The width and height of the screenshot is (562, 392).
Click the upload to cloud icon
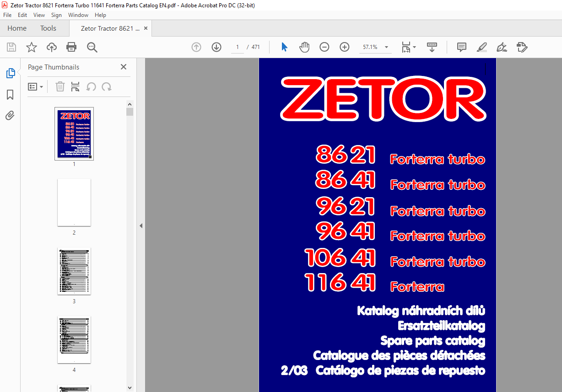coord(52,47)
